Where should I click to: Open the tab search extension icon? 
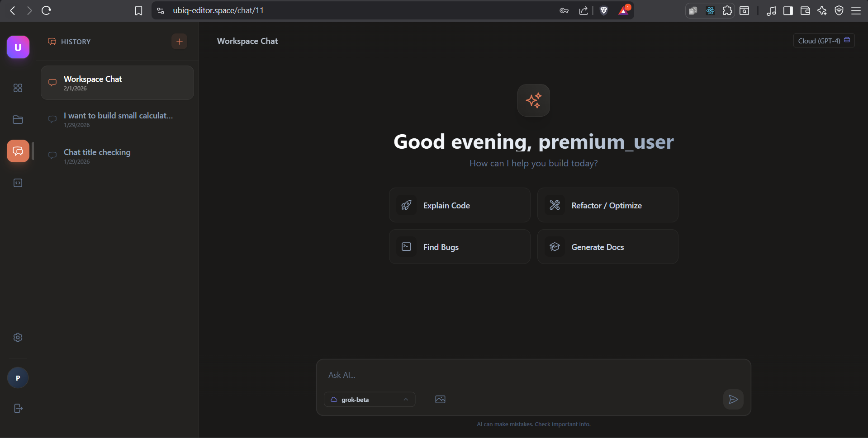tap(745, 10)
